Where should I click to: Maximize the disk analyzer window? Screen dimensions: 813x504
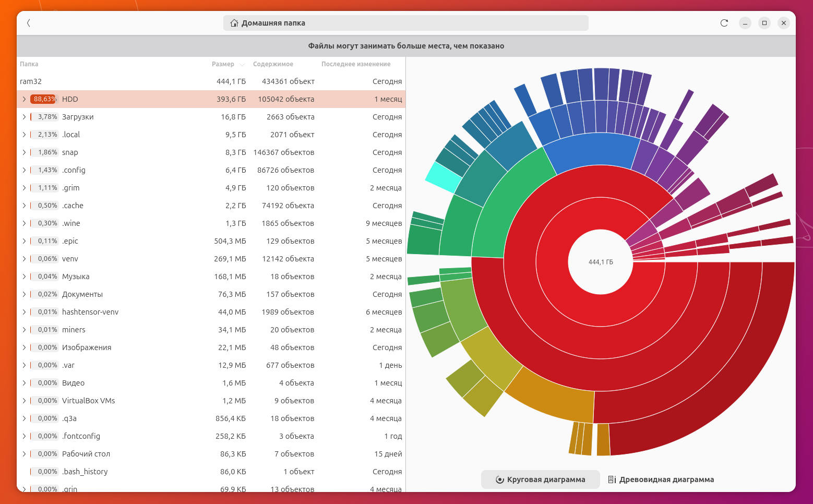tap(764, 23)
